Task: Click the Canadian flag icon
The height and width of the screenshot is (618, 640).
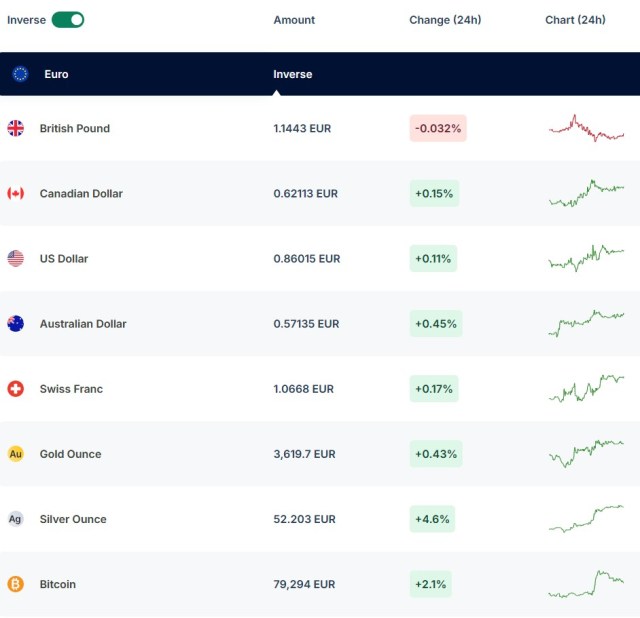Action: 16,193
